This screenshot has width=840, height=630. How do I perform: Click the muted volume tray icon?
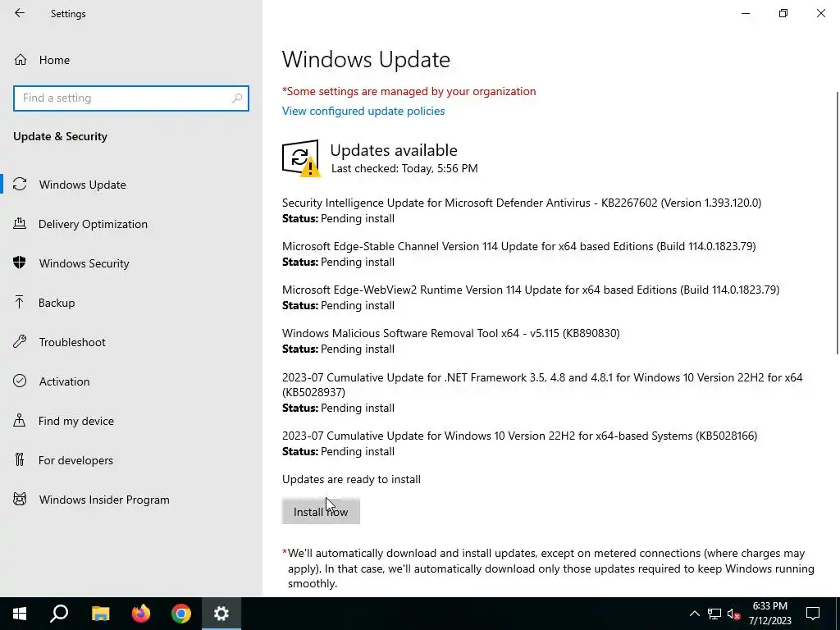(734, 614)
